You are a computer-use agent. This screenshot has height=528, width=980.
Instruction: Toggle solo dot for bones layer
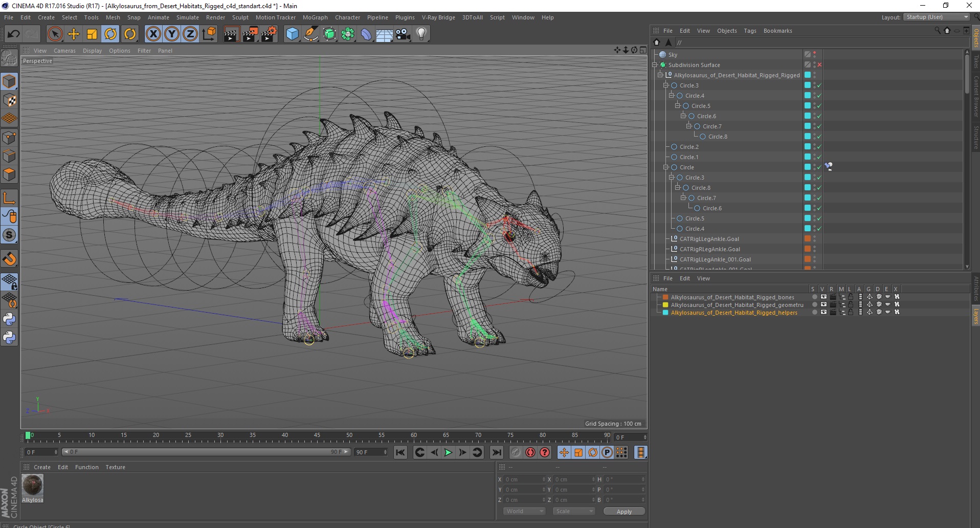(x=814, y=297)
